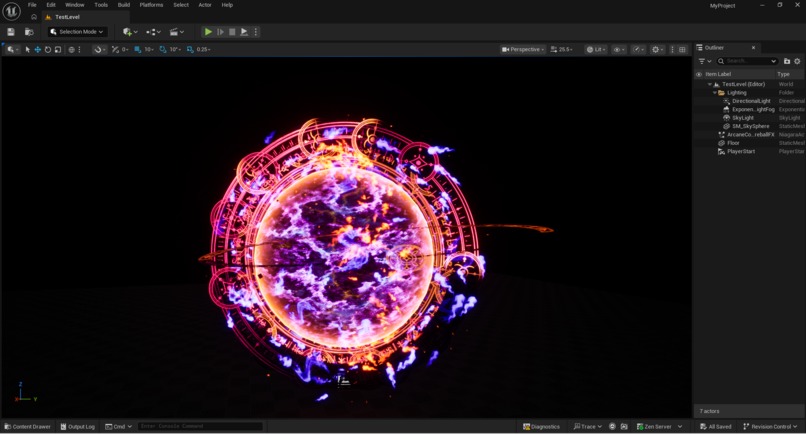Open the Outliner settings gear

pos(797,61)
